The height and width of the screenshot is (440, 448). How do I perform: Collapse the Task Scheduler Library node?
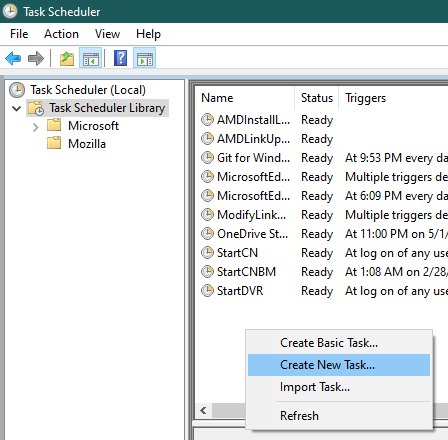16,108
